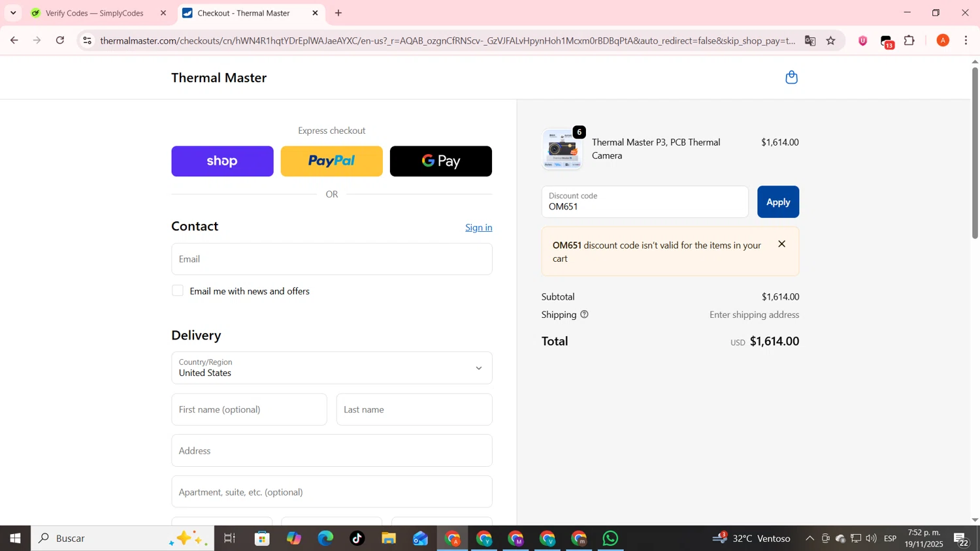980x551 pixels.
Task: Click the ESP input language indicator
Action: pyautogui.click(x=890, y=539)
